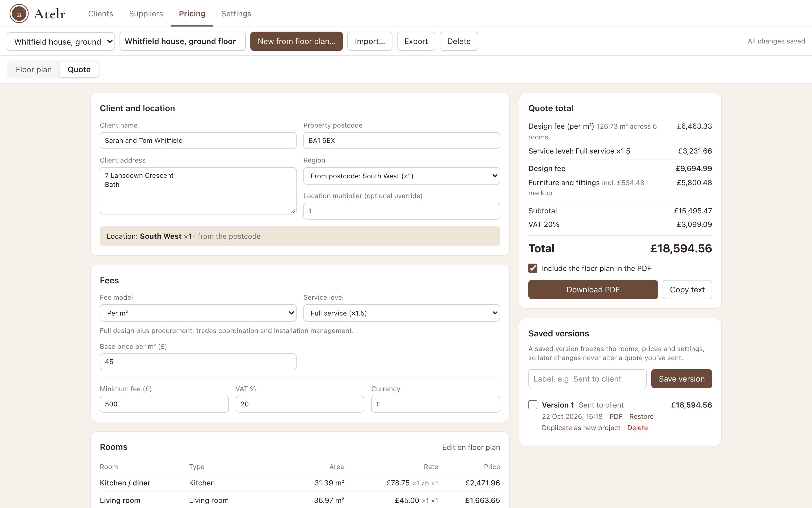Viewport: 812px width, 508px height.
Task: Select the Quote view tab
Action: 79,69
